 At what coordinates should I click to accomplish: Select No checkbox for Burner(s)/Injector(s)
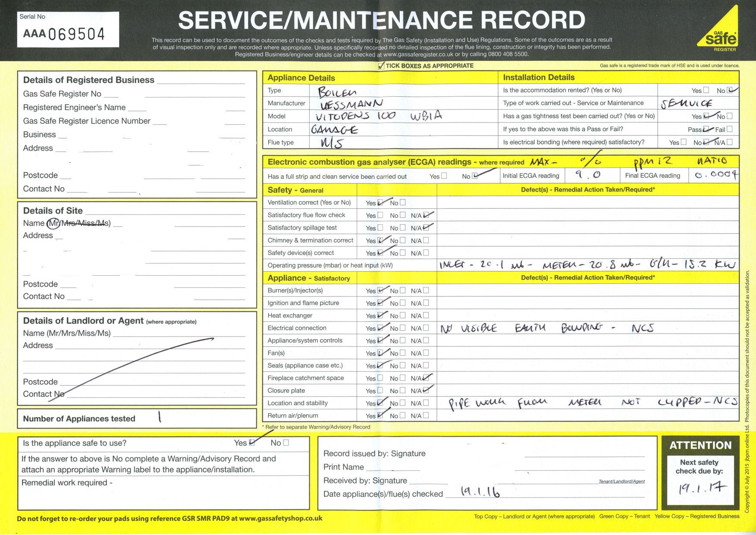coord(402,290)
